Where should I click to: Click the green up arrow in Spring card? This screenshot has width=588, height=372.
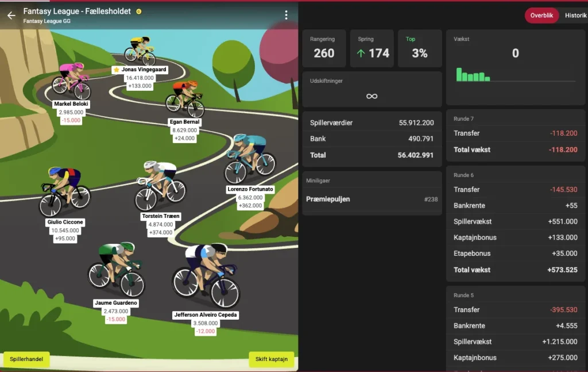click(361, 53)
